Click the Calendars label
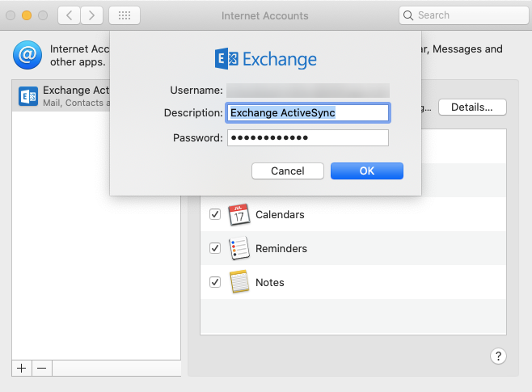The height and width of the screenshot is (392, 532). (280, 215)
